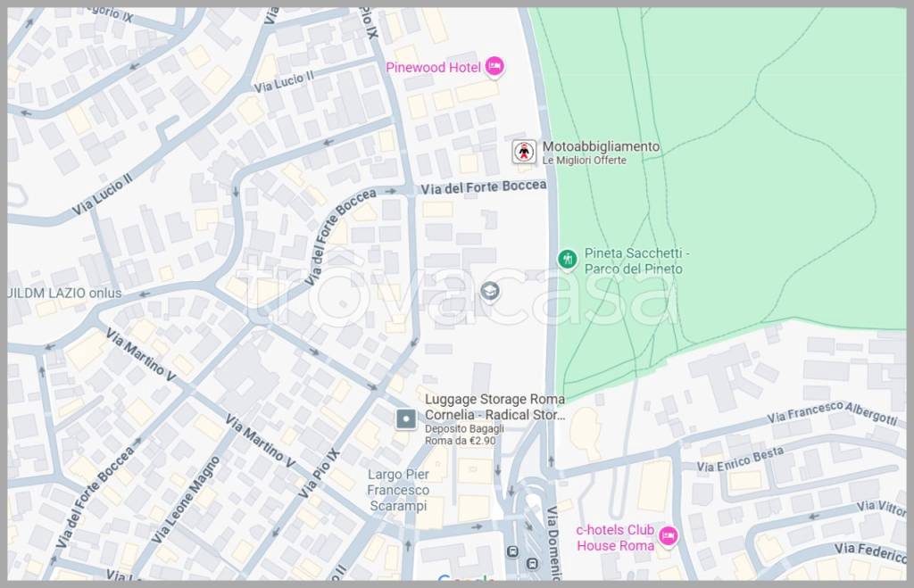Click Largo Pier Francesco Scarampi label
Image resolution: width=914 pixels, height=588 pixels.
[398, 490]
